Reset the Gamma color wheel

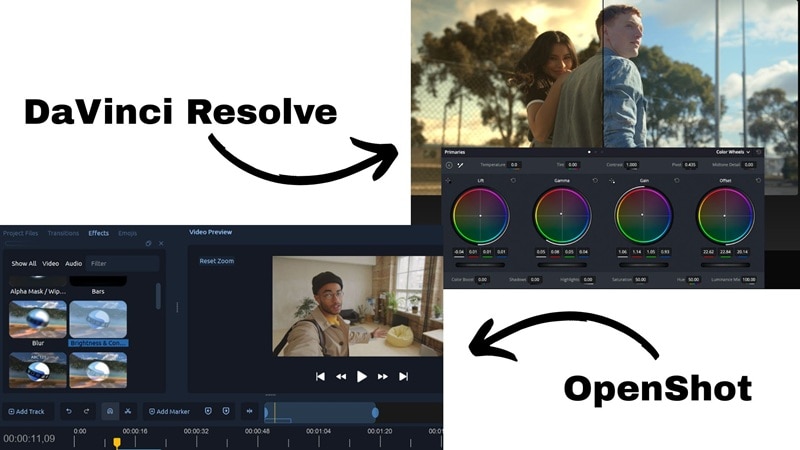point(595,181)
